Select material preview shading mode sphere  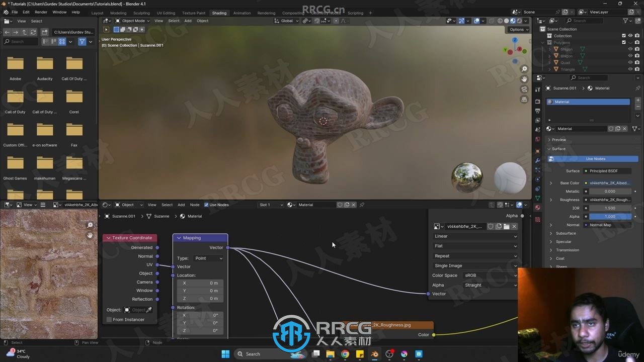pyautogui.click(x=513, y=21)
